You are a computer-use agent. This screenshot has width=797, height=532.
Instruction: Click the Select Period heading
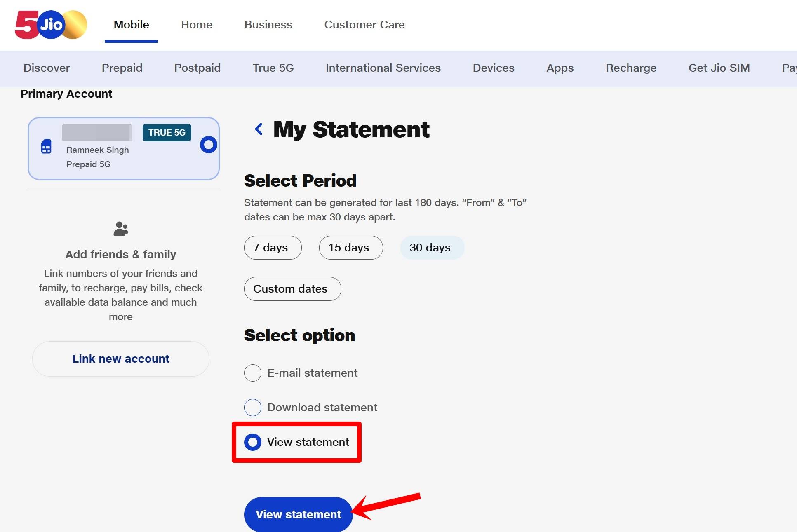coord(300,181)
